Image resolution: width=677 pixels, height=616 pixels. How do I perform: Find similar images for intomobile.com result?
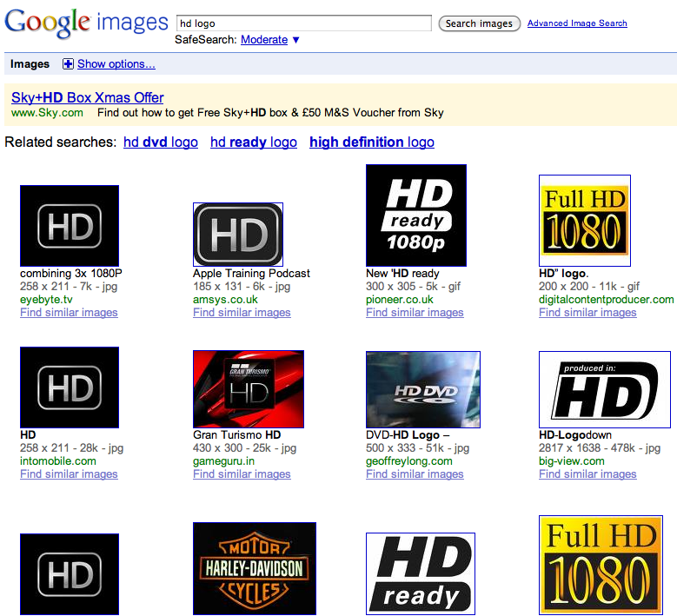pos(69,474)
